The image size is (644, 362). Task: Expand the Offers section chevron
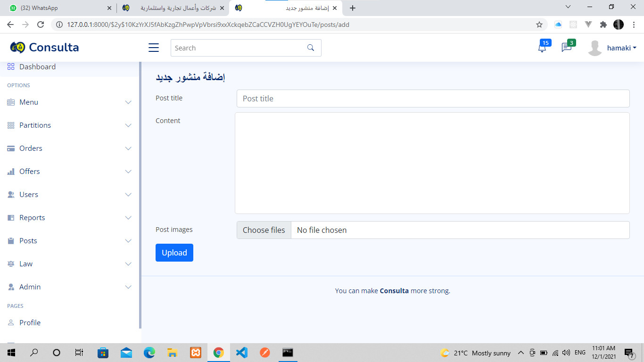(x=128, y=172)
